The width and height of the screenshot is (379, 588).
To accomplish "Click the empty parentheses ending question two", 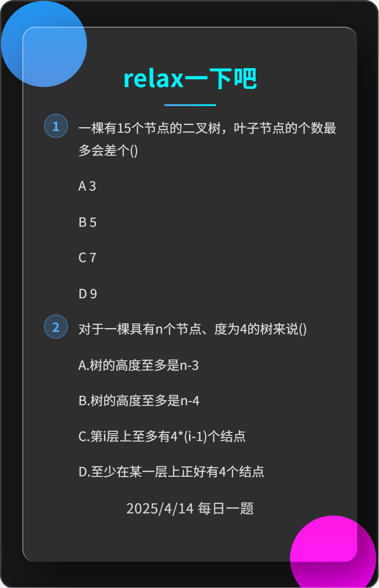I will coord(302,330).
